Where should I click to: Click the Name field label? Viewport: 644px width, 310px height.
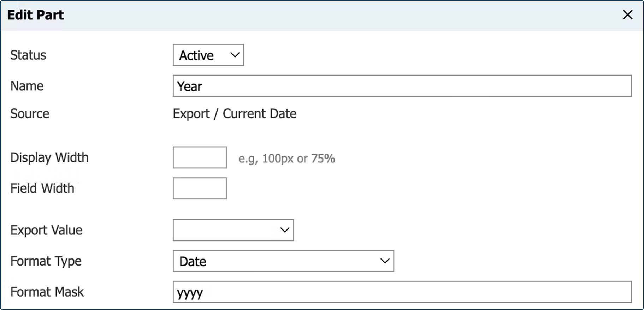[27, 86]
